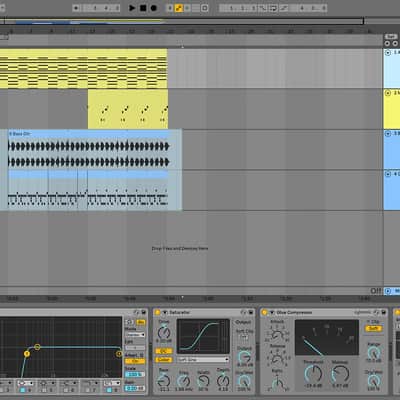The height and width of the screenshot is (400, 400).
Task: Fold the Saturator device with triangle
Action: 165,313
